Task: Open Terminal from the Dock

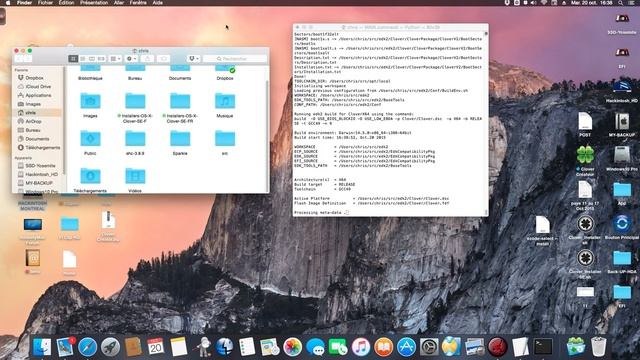Action: (x=543, y=347)
